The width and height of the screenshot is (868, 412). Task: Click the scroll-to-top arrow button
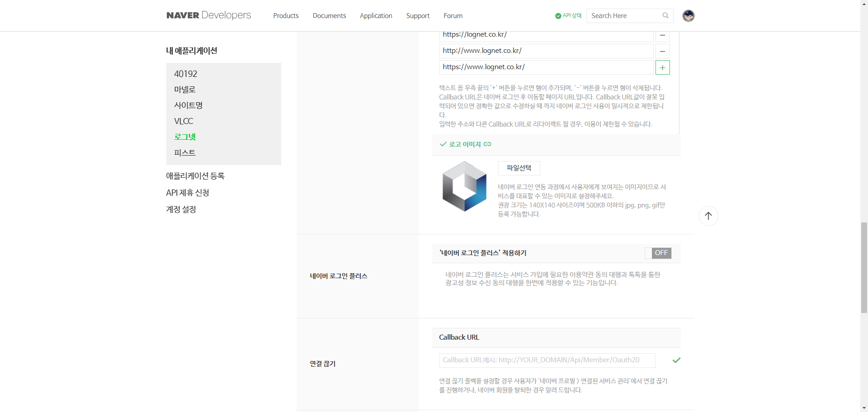click(708, 216)
